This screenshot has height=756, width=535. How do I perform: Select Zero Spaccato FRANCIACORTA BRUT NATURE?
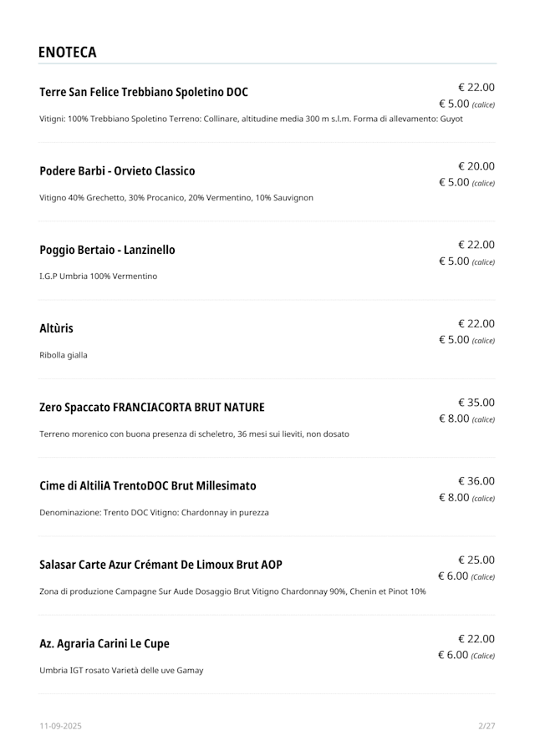coord(152,408)
